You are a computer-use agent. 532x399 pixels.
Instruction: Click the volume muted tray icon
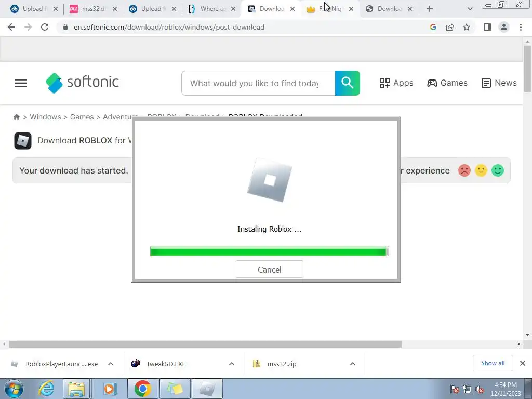480,390
